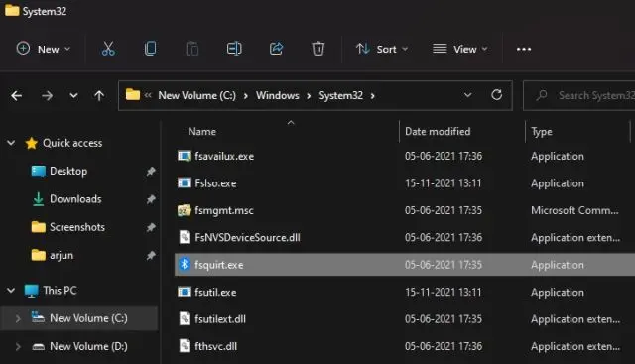
Task: Refresh the System32 folder
Action: (496, 95)
